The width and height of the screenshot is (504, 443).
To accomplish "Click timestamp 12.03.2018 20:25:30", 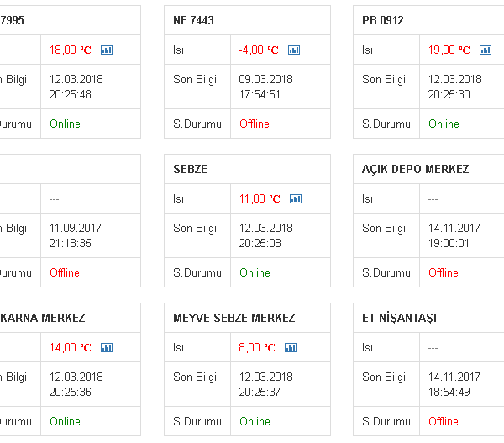I will [454, 87].
